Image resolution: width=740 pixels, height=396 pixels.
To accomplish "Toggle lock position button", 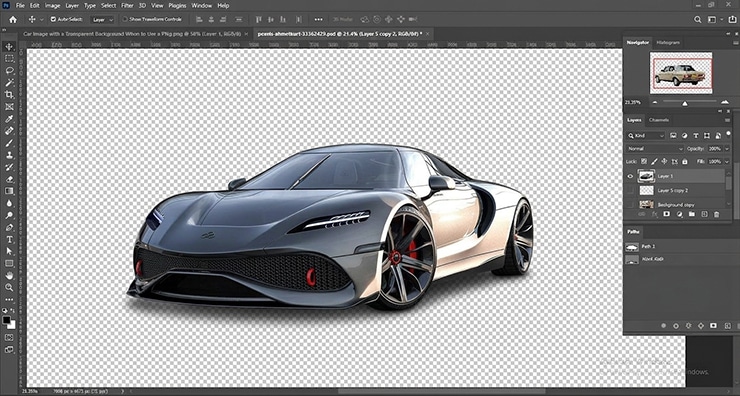I will (664, 161).
